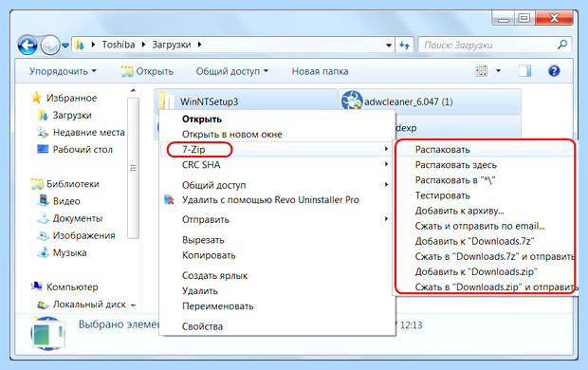Image resolution: width=588 pixels, height=370 pixels.
Task: Select the WinNTSetup3 folder
Action: 246,102
